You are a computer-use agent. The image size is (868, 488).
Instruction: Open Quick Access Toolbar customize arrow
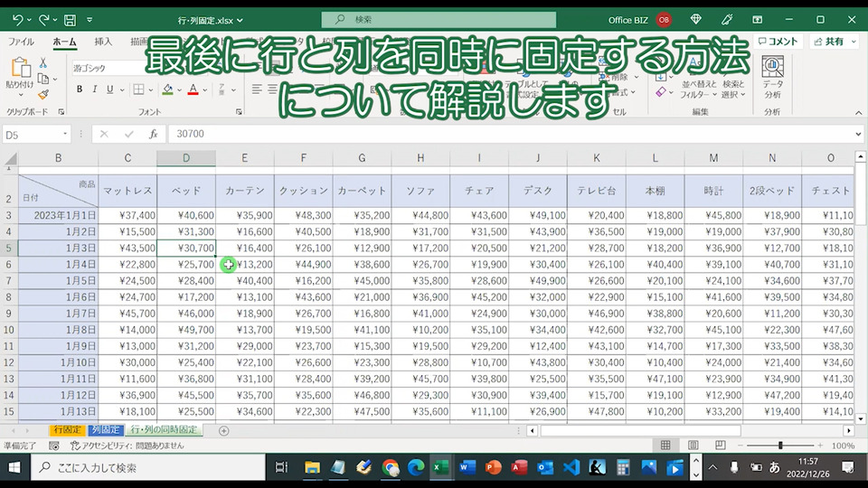tap(90, 20)
